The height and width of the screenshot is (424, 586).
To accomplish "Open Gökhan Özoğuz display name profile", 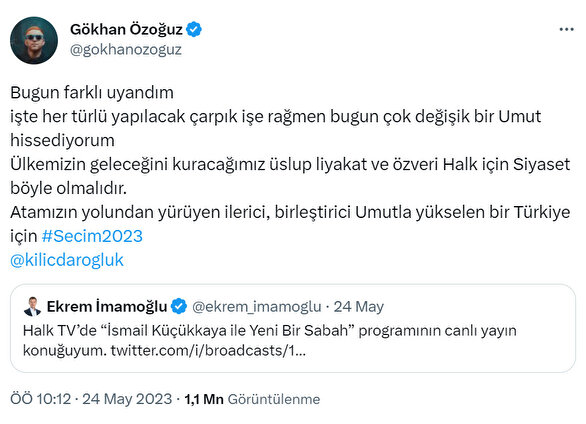I will click(x=126, y=30).
